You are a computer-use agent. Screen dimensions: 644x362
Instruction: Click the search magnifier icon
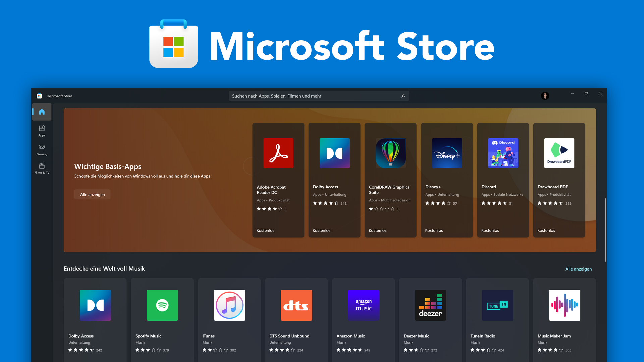(x=403, y=96)
